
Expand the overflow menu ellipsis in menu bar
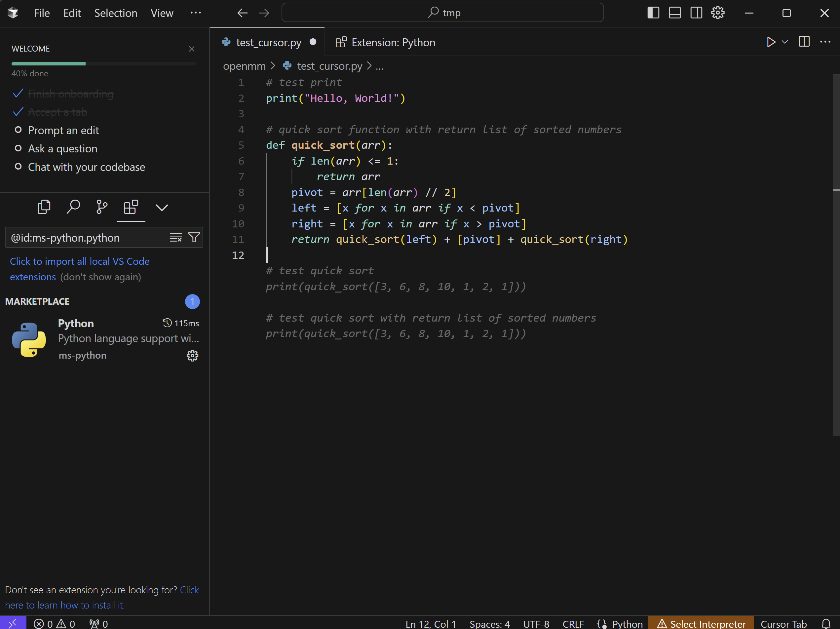point(196,13)
